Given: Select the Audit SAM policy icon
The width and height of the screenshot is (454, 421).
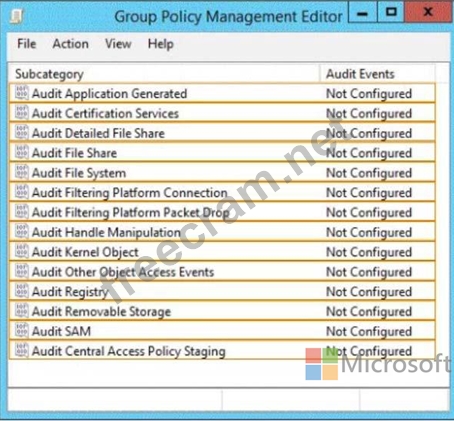Looking at the screenshot, I should click(22, 331).
